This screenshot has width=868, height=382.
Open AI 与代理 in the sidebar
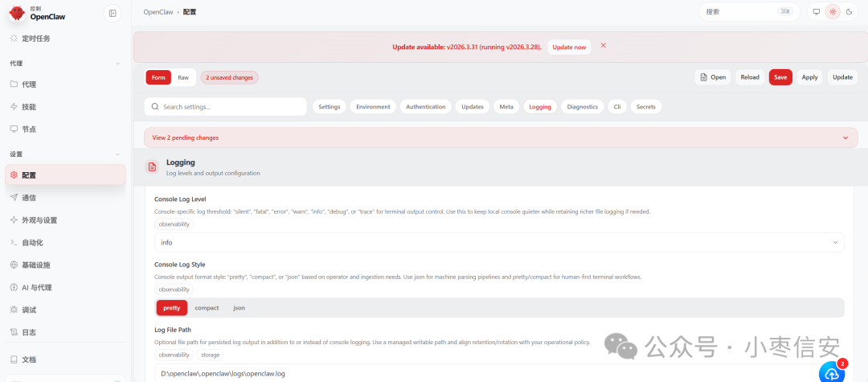coord(65,287)
